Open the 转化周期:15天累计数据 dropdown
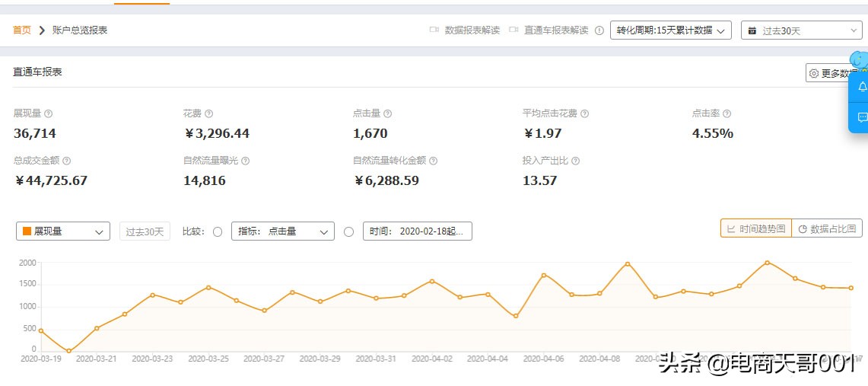The width and height of the screenshot is (868, 386). click(670, 30)
